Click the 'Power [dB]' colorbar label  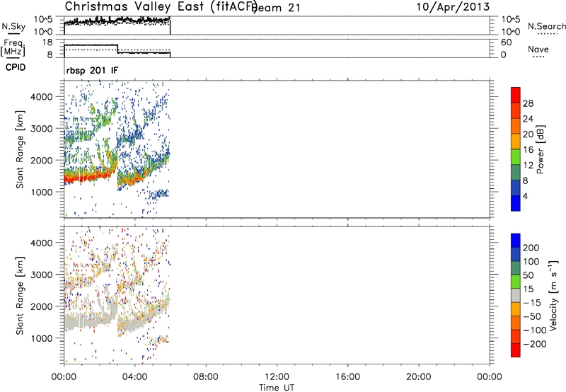pos(540,149)
